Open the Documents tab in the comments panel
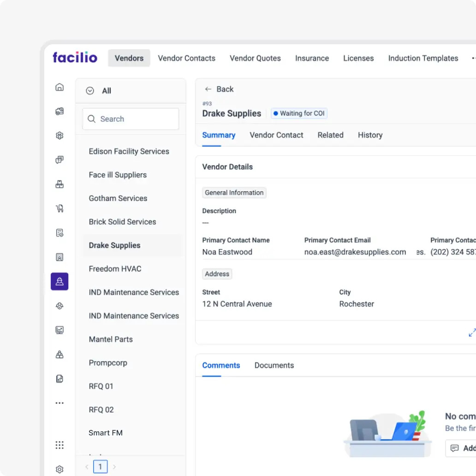The width and height of the screenshot is (476, 476). [274, 365]
